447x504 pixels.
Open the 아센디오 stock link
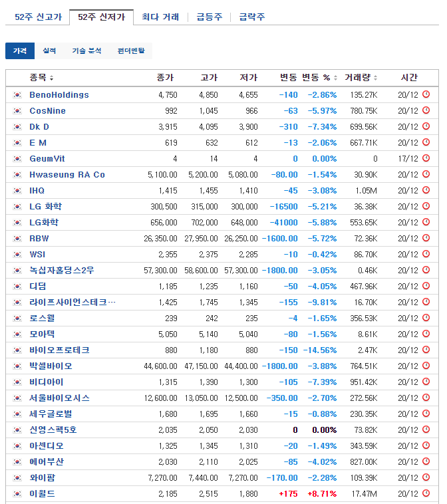(47, 446)
